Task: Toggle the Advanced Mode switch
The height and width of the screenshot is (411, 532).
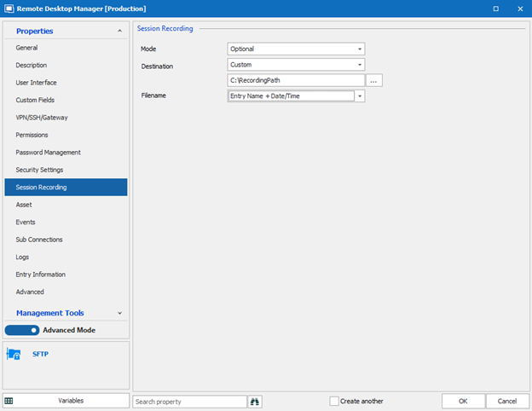Action: [22, 330]
